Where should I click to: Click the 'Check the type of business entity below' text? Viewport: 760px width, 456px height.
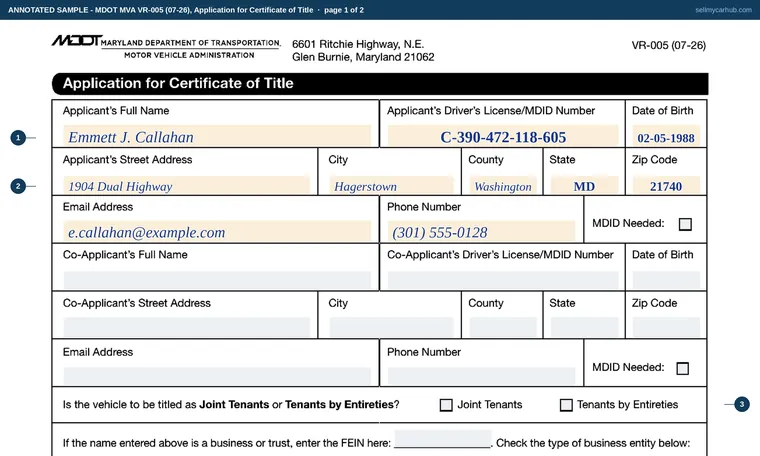(x=593, y=443)
